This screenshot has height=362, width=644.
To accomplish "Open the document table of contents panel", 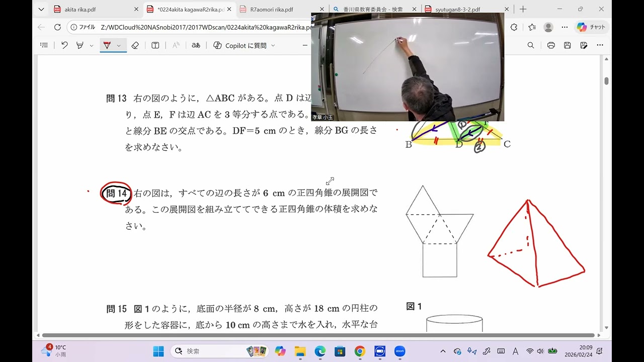I will [44, 45].
